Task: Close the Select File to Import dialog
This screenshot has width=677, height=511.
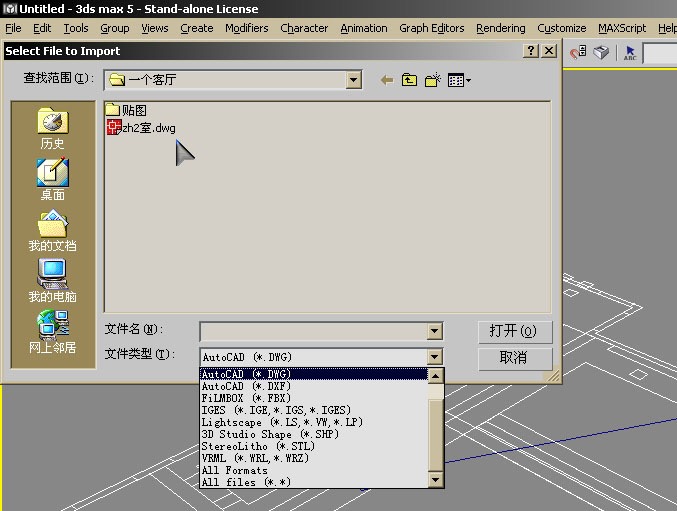Action: click(x=549, y=51)
